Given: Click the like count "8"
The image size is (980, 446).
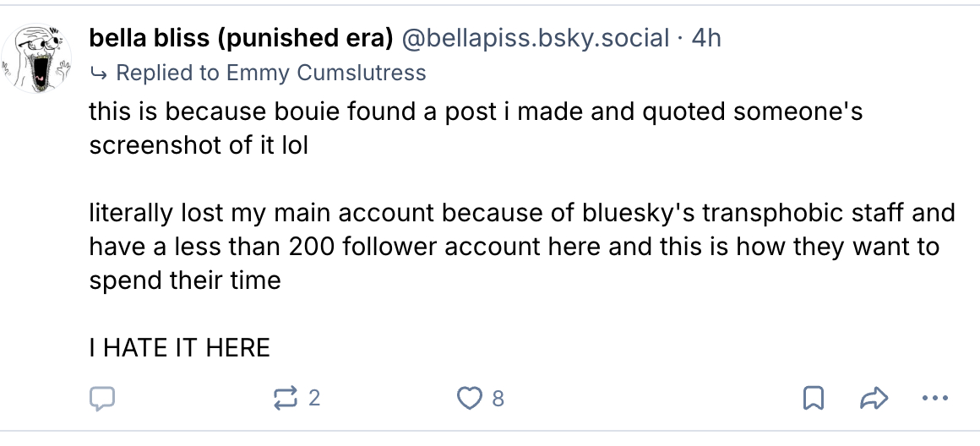Looking at the screenshot, I should 498,398.
